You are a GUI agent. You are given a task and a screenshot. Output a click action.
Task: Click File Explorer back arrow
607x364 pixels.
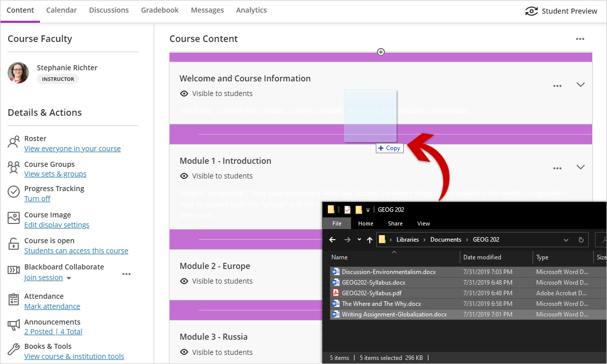point(332,240)
